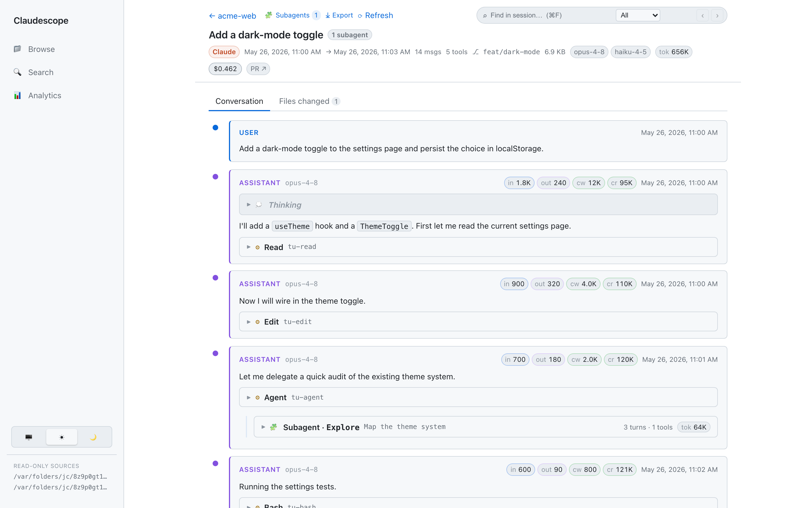Image resolution: width=812 pixels, height=508 pixels.
Task: Expand the Subagent Explore row
Action: coord(486,427)
